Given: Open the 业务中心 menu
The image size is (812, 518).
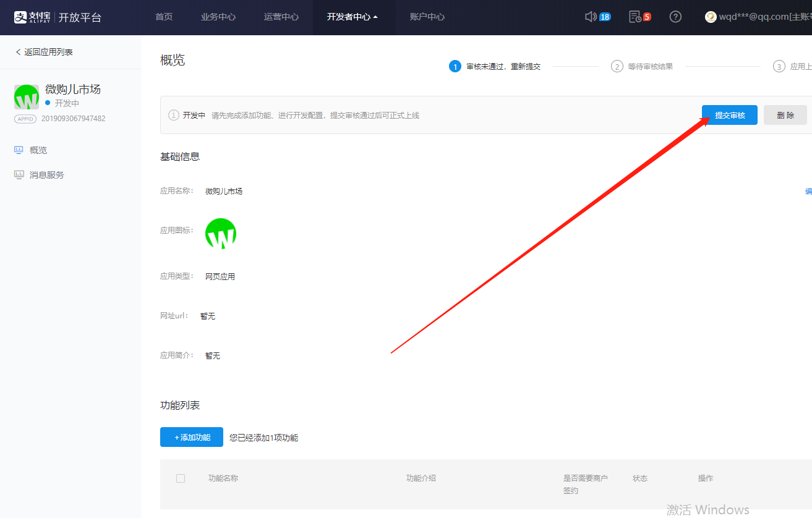Looking at the screenshot, I should click(x=218, y=17).
